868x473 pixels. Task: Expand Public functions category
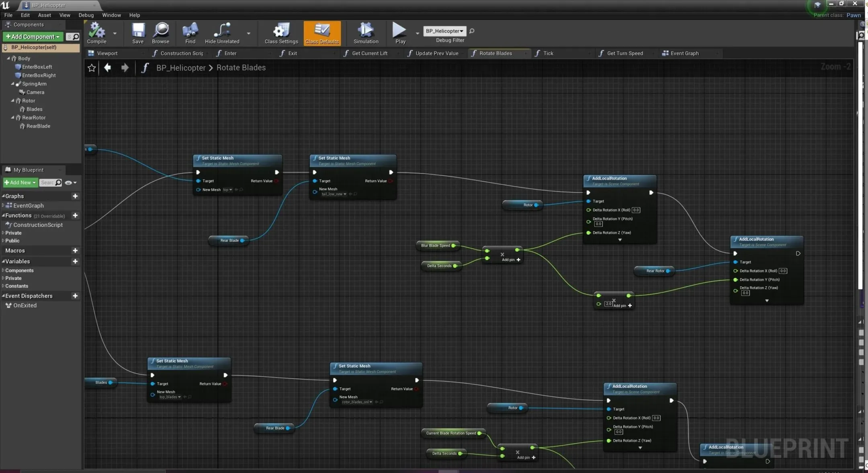pos(3,241)
